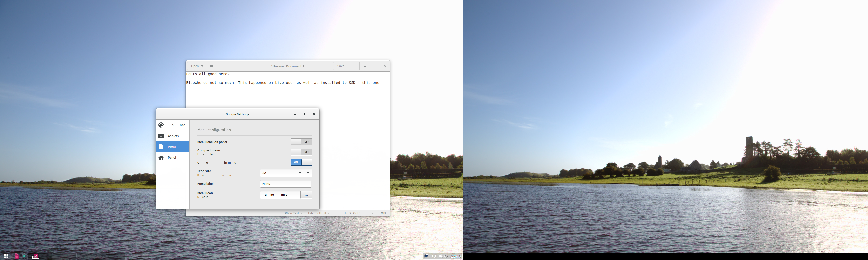Open the Appearance section with palette icon
The width and height of the screenshot is (868, 260).
(172, 125)
